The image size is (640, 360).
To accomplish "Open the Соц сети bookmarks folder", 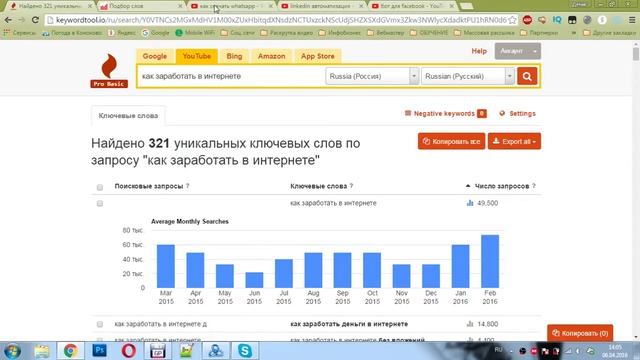I will pyautogui.click(x=238, y=33).
